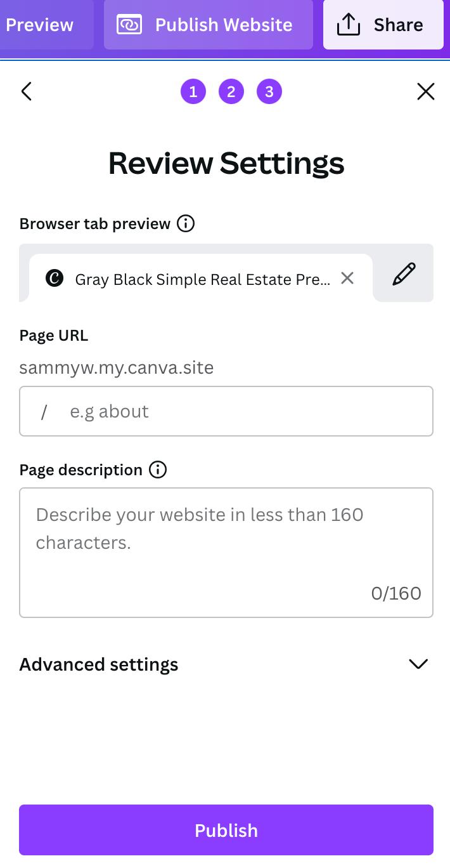Viewport: 450px width, 868px height.
Task: Click the back arrow icon
Action: (27, 91)
